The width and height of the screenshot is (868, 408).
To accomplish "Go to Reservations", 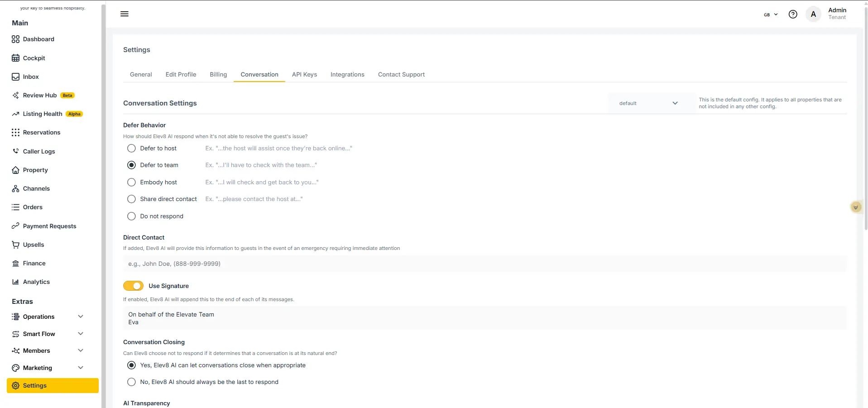I will pyautogui.click(x=36, y=132).
